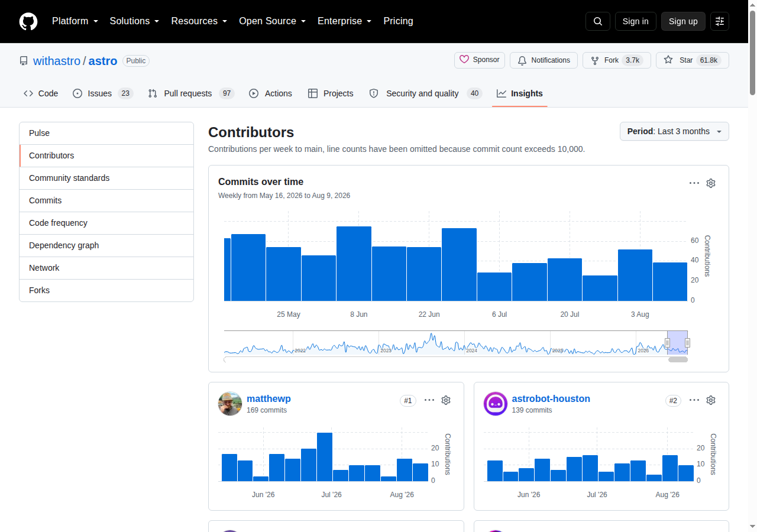This screenshot has height=532, width=757.
Task: Click the Sign up button
Action: tap(683, 21)
